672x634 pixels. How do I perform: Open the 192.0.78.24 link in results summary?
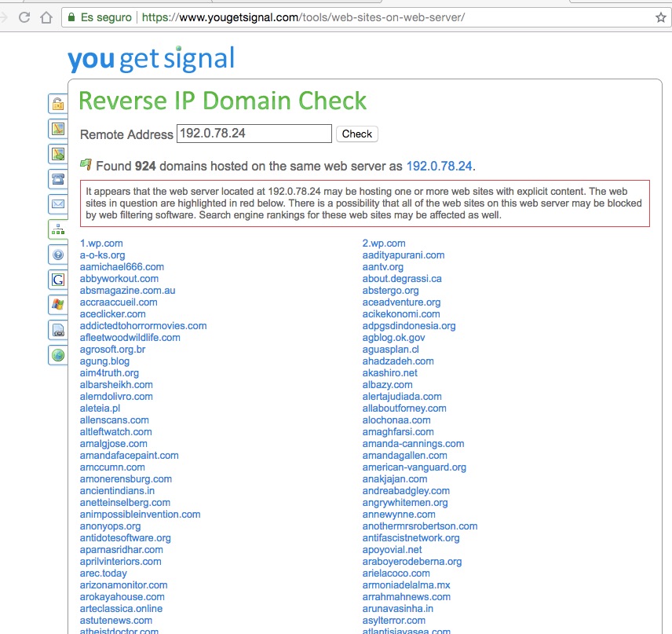click(439, 167)
